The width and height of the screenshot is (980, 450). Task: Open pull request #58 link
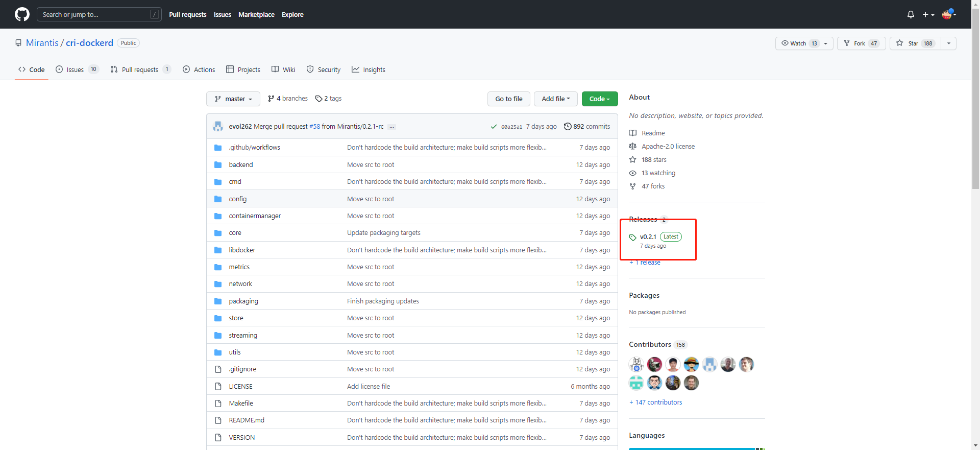click(x=315, y=127)
